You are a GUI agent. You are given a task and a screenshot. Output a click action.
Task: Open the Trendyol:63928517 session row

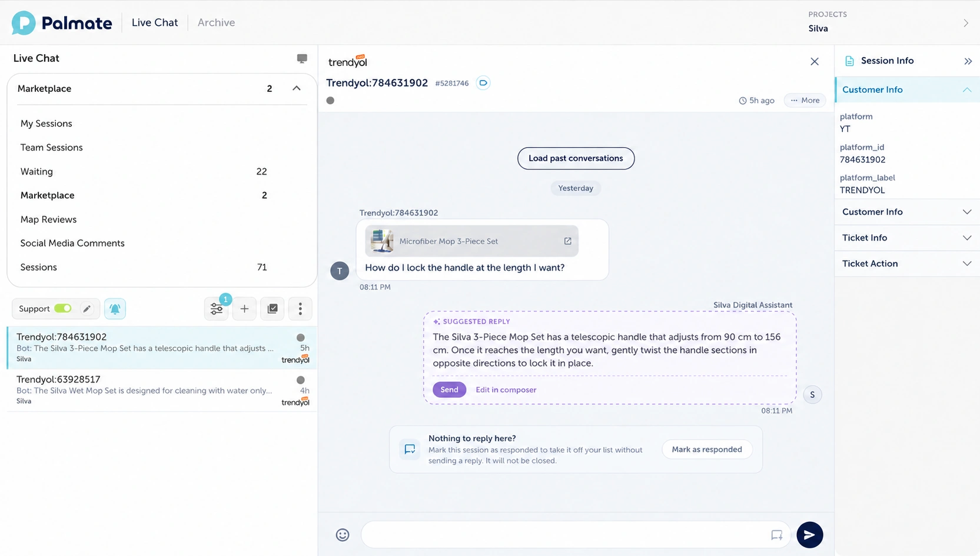(162, 390)
